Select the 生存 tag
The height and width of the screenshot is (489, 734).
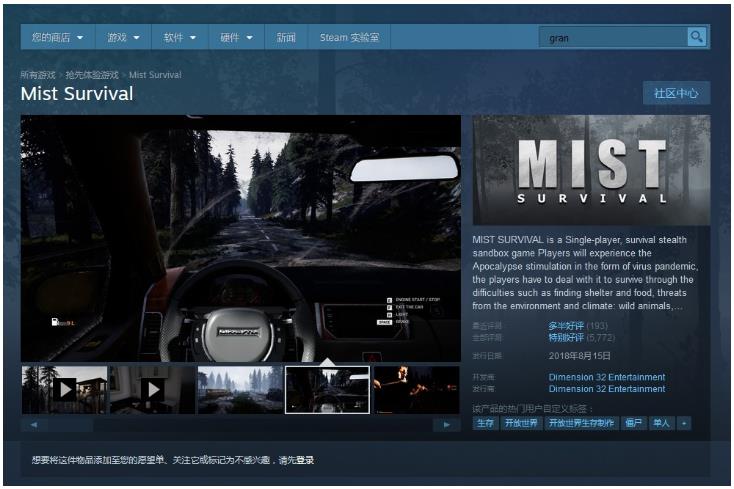pos(484,423)
